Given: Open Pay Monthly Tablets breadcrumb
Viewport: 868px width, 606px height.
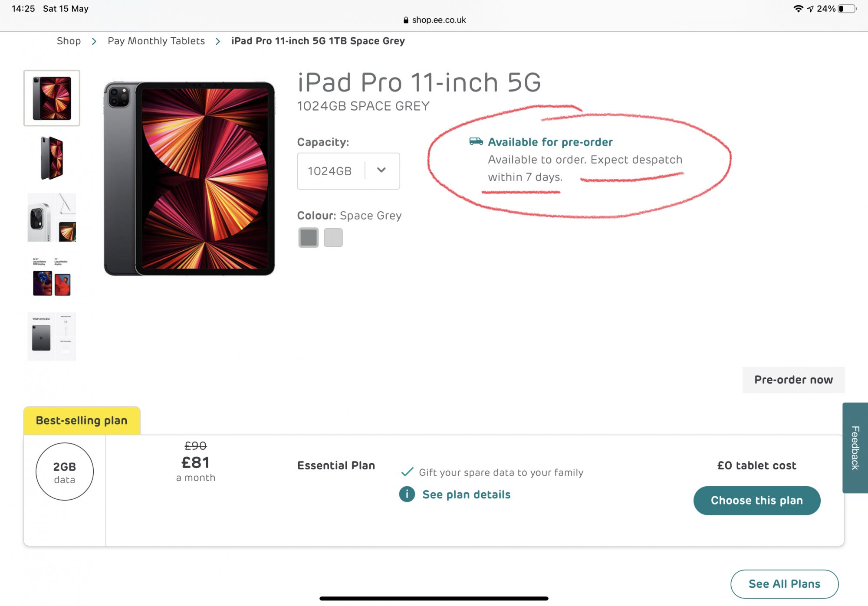Looking at the screenshot, I should point(156,41).
